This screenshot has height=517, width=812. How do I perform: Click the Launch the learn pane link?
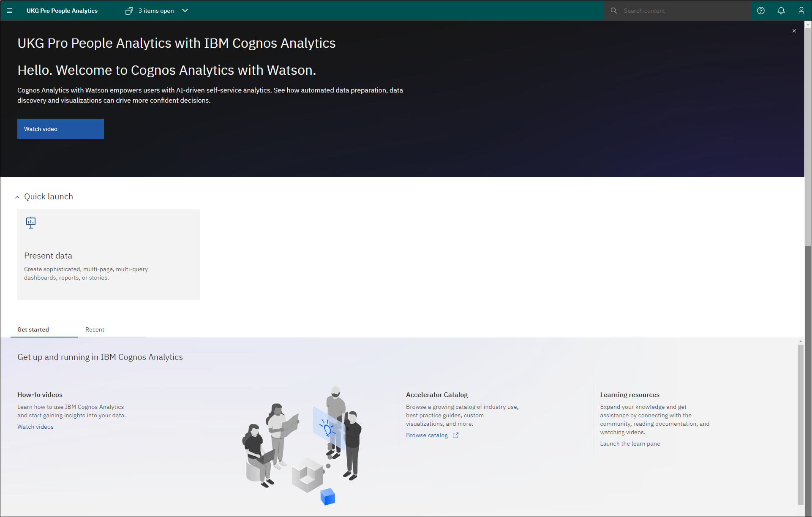630,444
